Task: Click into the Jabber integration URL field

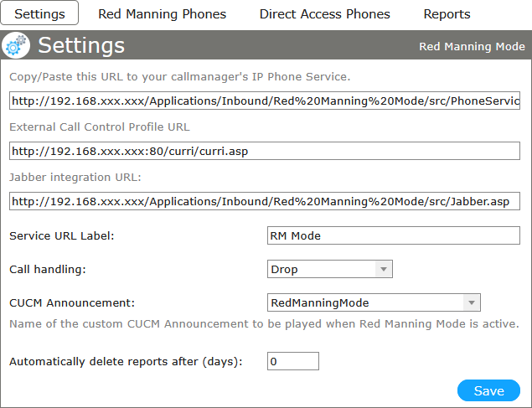Action: 265,201
